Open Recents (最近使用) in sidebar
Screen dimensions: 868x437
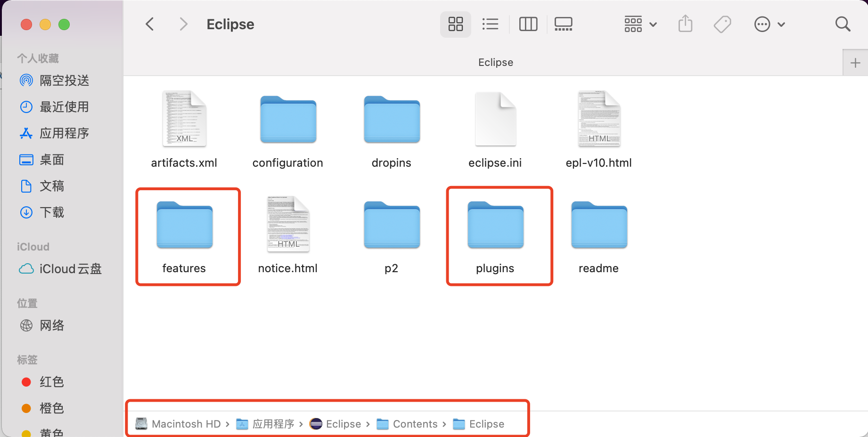click(55, 107)
